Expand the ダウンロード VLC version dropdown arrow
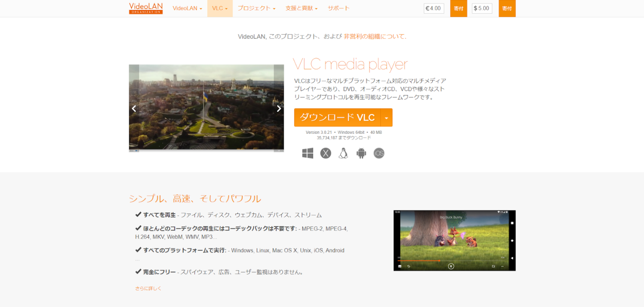Image resolution: width=644 pixels, height=307 pixels. coord(387,117)
